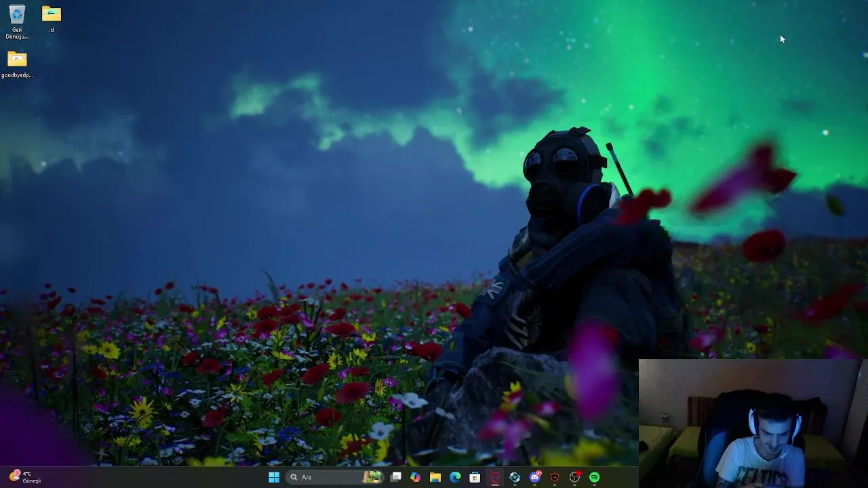Screen dimensions: 868x488
Task: Open Microsoft Store from taskbar
Action: pos(475,477)
